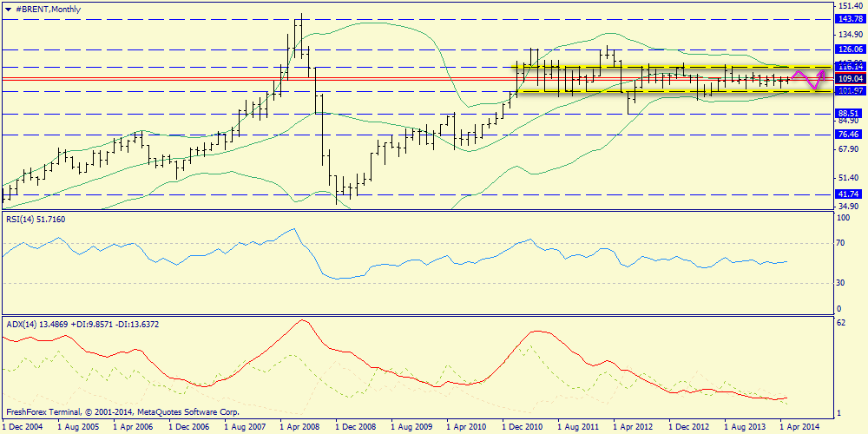The height and width of the screenshot is (434, 868).
Task: Pick the 88.51 horizontal level label
Action: pyautogui.click(x=847, y=114)
